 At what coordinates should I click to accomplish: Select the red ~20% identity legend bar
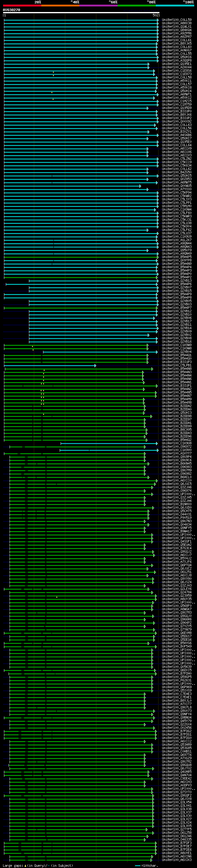[22, 6]
